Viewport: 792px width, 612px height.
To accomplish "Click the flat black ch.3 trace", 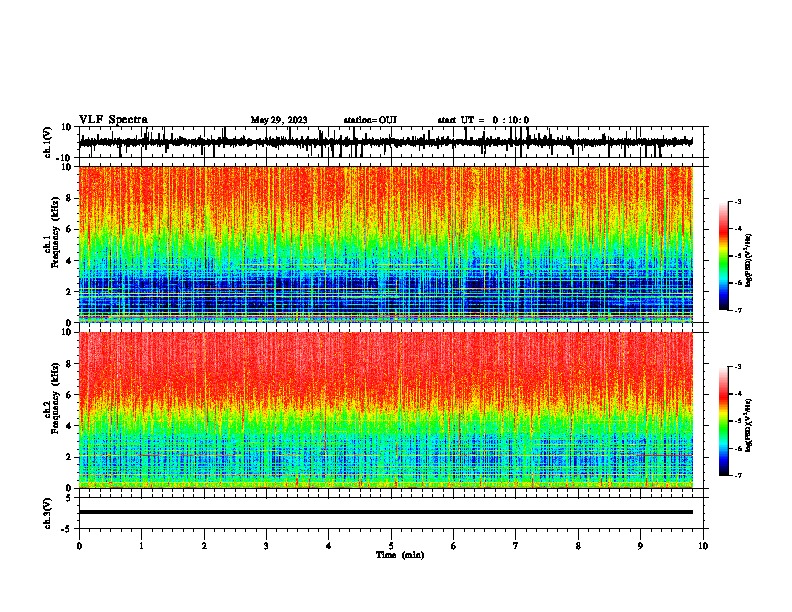I will click(x=385, y=512).
